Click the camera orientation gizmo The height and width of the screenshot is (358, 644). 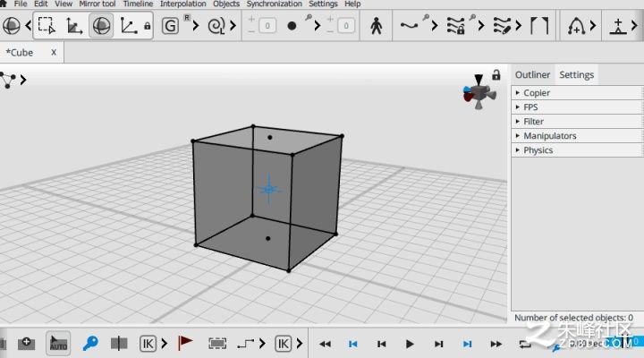[x=479, y=92]
